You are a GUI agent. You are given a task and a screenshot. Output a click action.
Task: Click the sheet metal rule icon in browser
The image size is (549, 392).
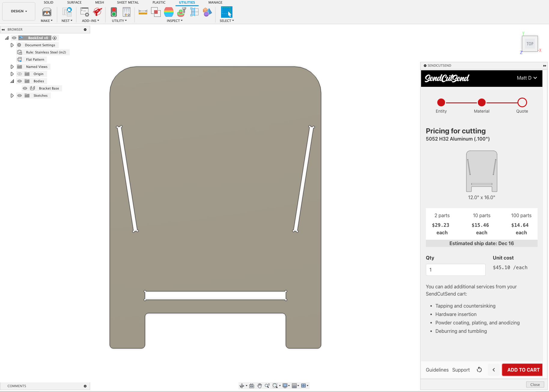pyautogui.click(x=20, y=52)
